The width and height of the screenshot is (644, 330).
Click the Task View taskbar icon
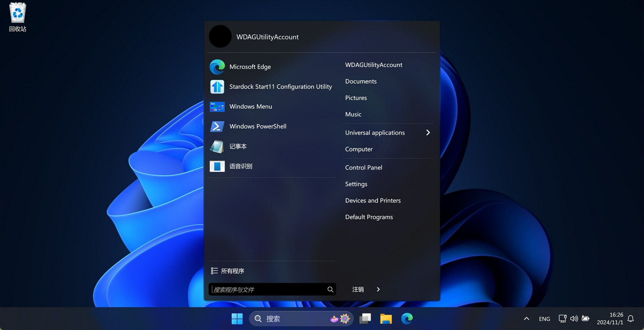(x=365, y=319)
